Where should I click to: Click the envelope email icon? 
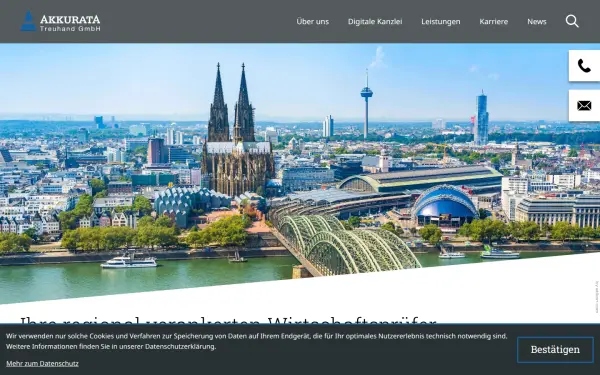click(x=584, y=106)
